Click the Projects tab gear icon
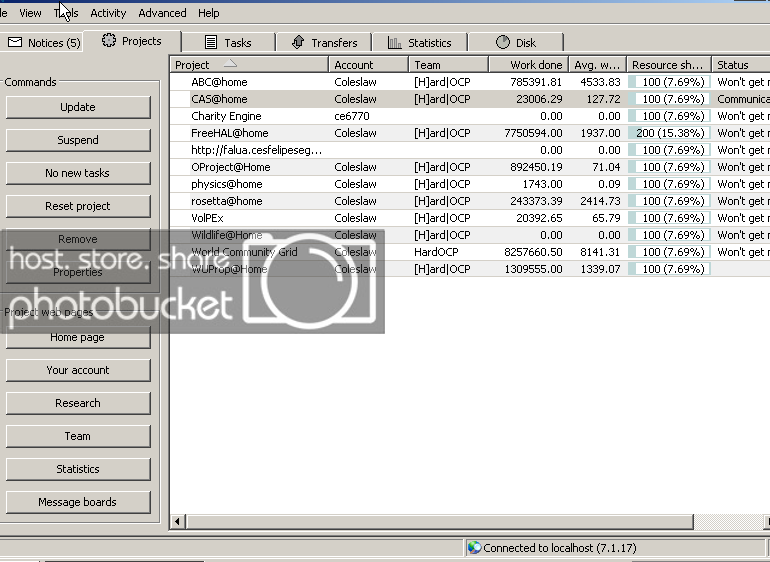The image size is (770, 562). [x=109, y=41]
